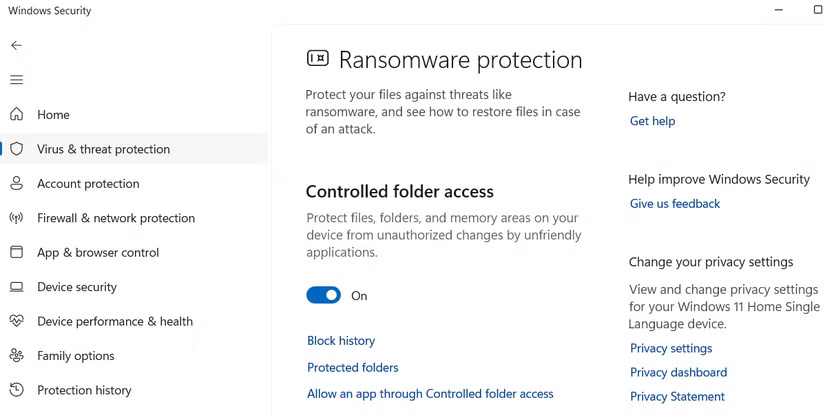Select Protection history in the sidebar menu
The height and width of the screenshot is (417, 825).
click(84, 391)
